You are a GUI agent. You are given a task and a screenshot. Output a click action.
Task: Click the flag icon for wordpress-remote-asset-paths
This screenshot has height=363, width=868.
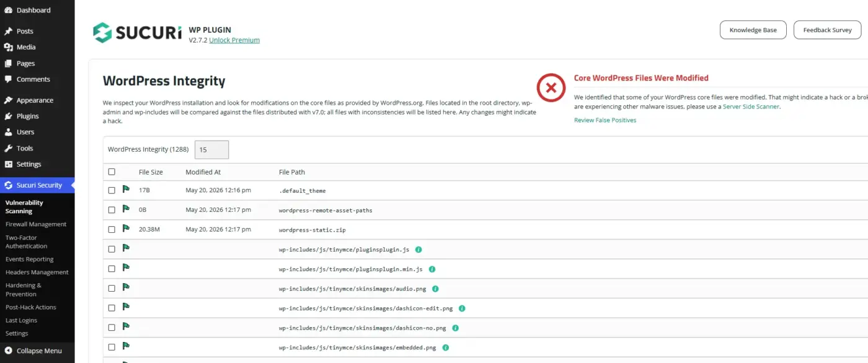[126, 209]
